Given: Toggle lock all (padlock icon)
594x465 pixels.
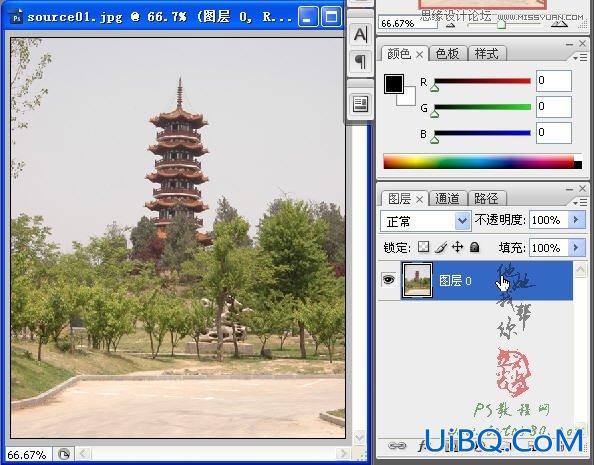Looking at the screenshot, I should pos(474,247).
